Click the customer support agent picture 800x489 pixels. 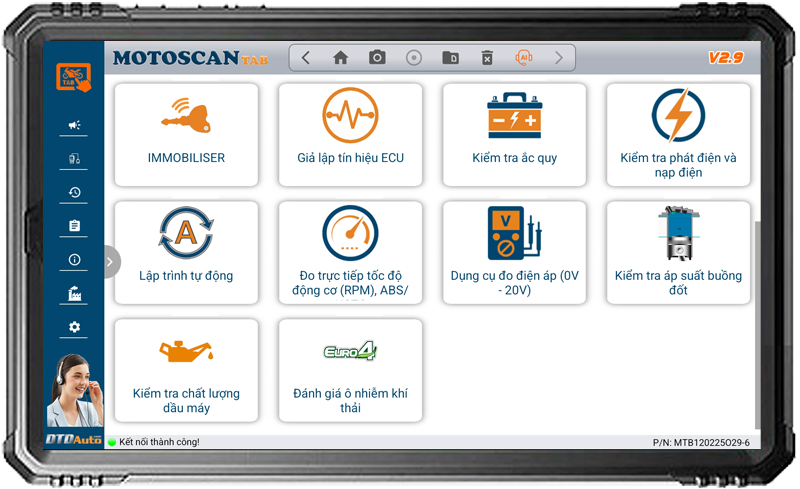click(75, 390)
